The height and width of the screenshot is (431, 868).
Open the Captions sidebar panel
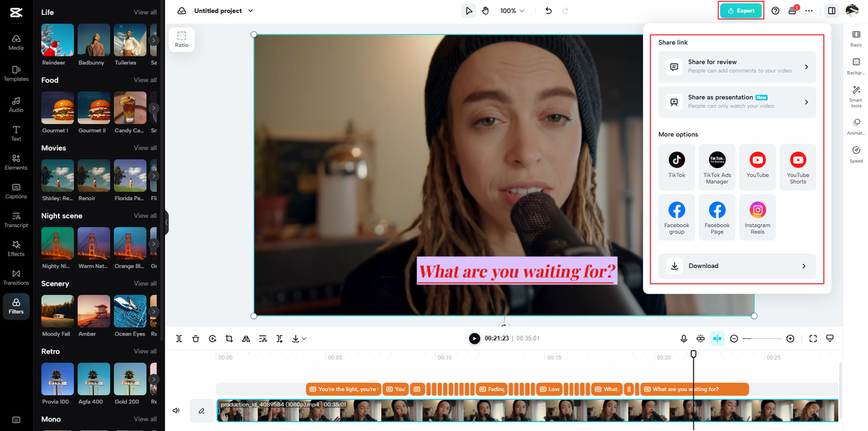16,190
